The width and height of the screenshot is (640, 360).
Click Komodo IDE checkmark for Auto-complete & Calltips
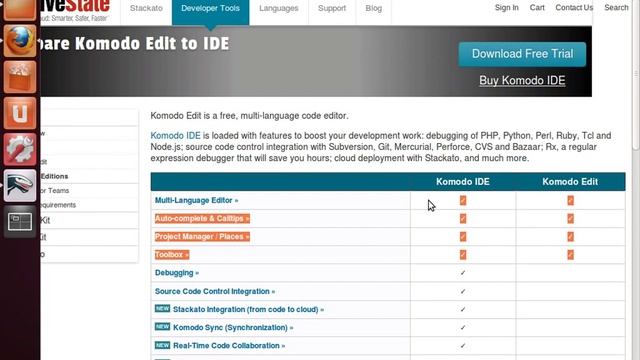462,218
